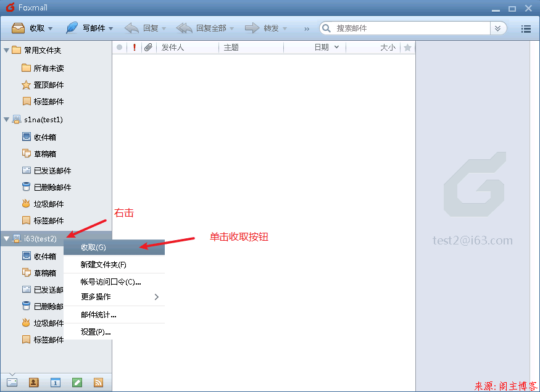
Task: Open i63 account 垃圾邮件 spam folder
Action: click(43, 323)
